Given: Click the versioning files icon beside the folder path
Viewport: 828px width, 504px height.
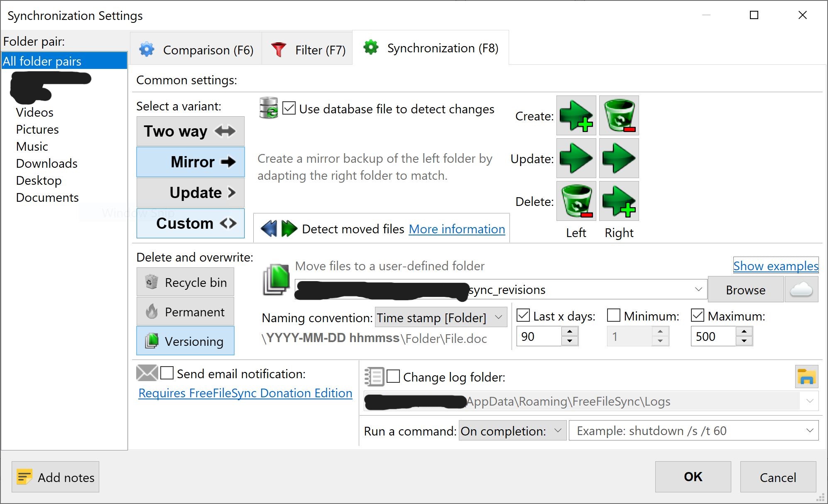Looking at the screenshot, I should 276,280.
